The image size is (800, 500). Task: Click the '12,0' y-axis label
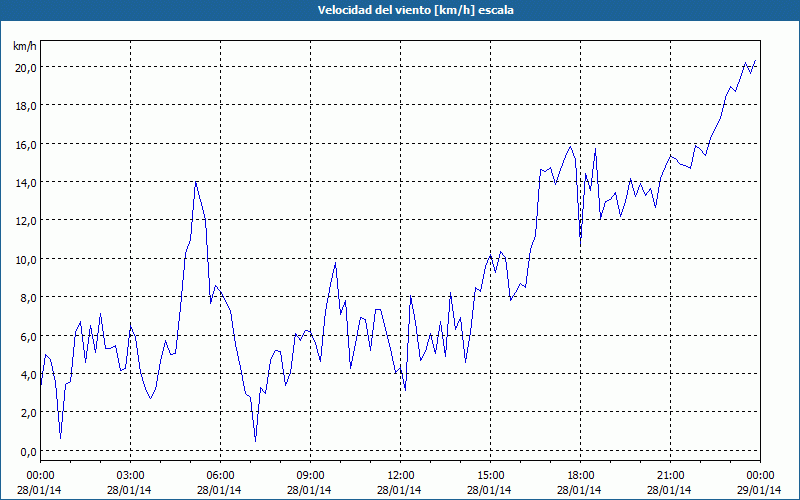click(25, 221)
